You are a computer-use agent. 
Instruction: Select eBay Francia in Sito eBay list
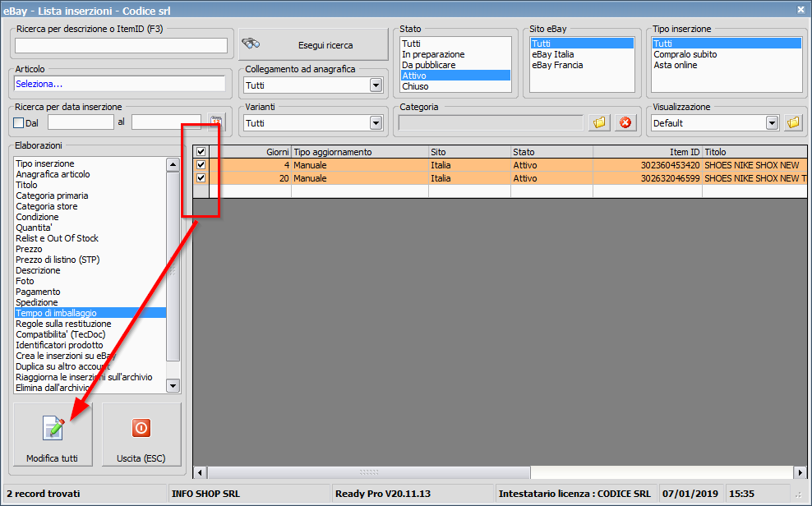tap(582, 65)
